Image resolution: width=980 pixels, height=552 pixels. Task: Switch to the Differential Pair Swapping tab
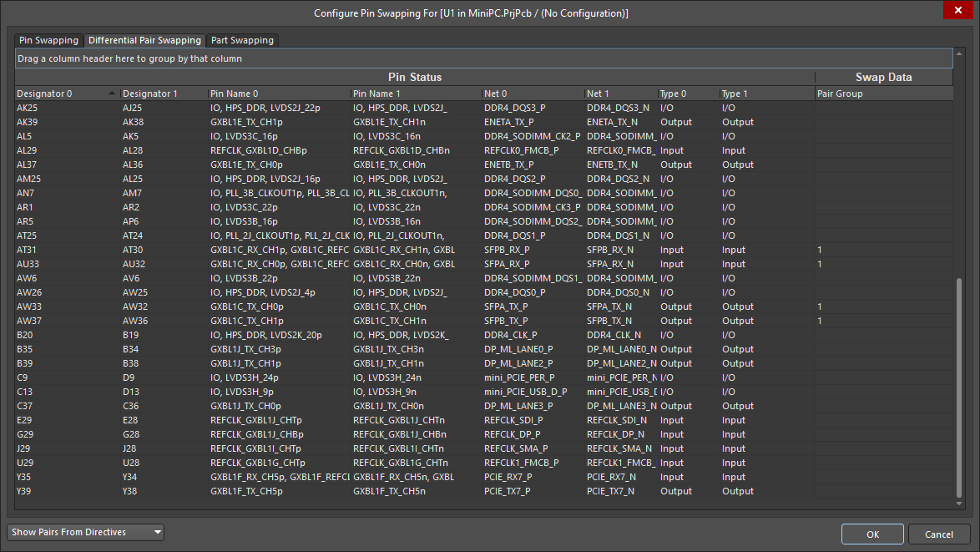[x=144, y=39]
